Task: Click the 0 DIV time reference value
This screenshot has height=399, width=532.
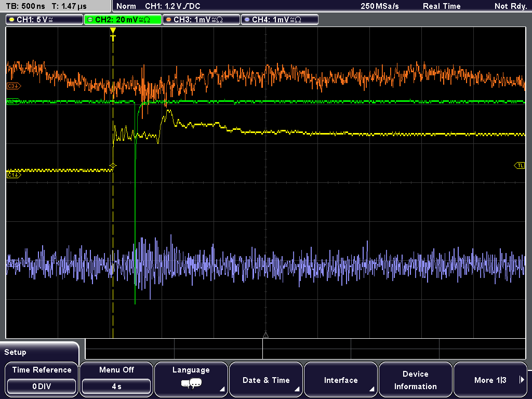Action: pos(42,387)
